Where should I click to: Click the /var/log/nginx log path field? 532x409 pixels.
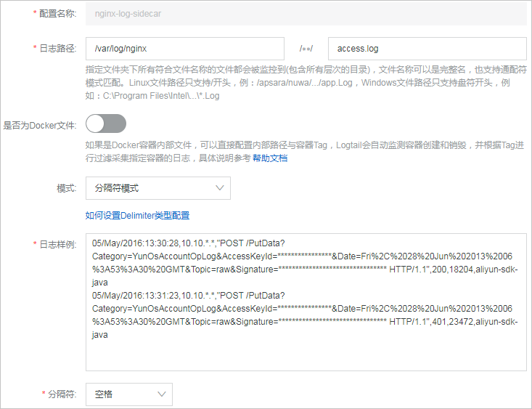[x=185, y=49]
